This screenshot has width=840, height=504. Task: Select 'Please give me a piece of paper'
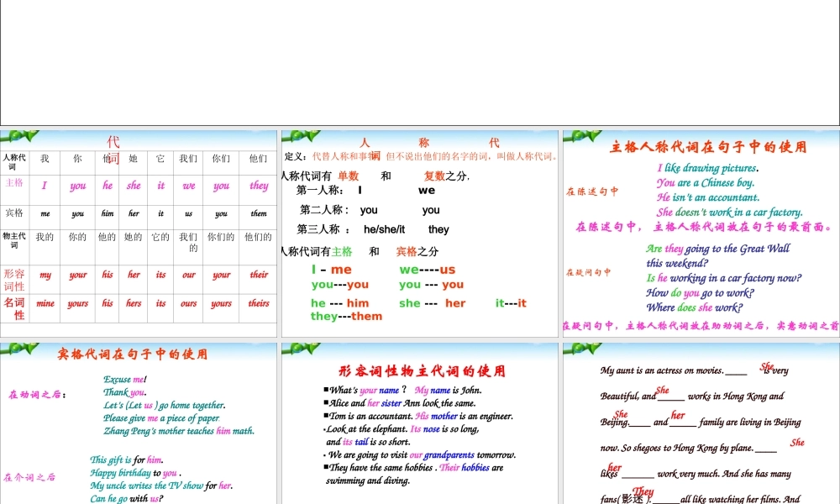pos(161,417)
